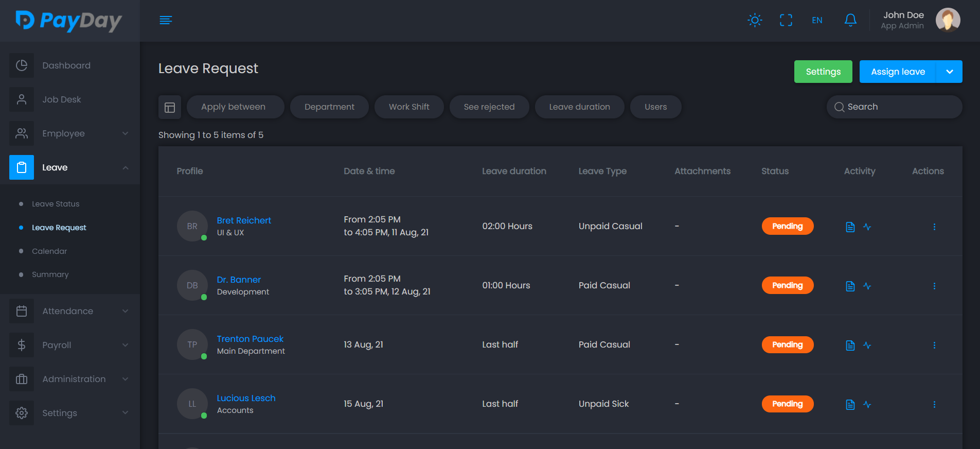Click the column layout manager icon
The image size is (980, 449).
tap(170, 107)
